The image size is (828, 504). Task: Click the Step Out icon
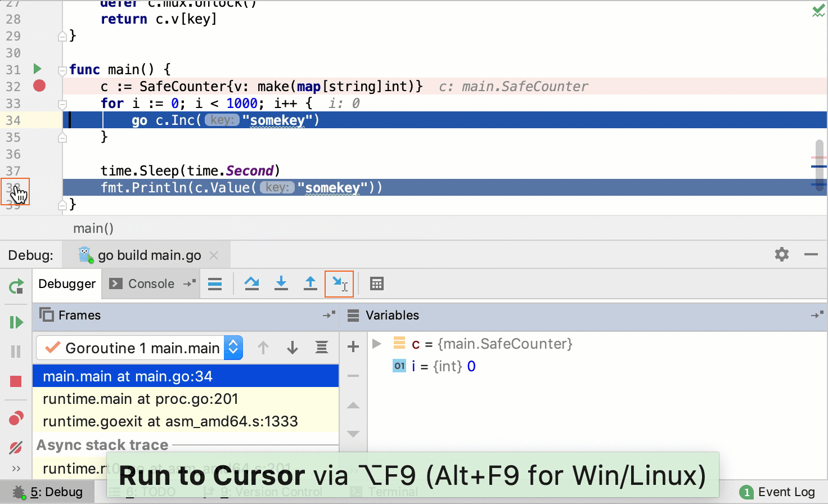(310, 283)
